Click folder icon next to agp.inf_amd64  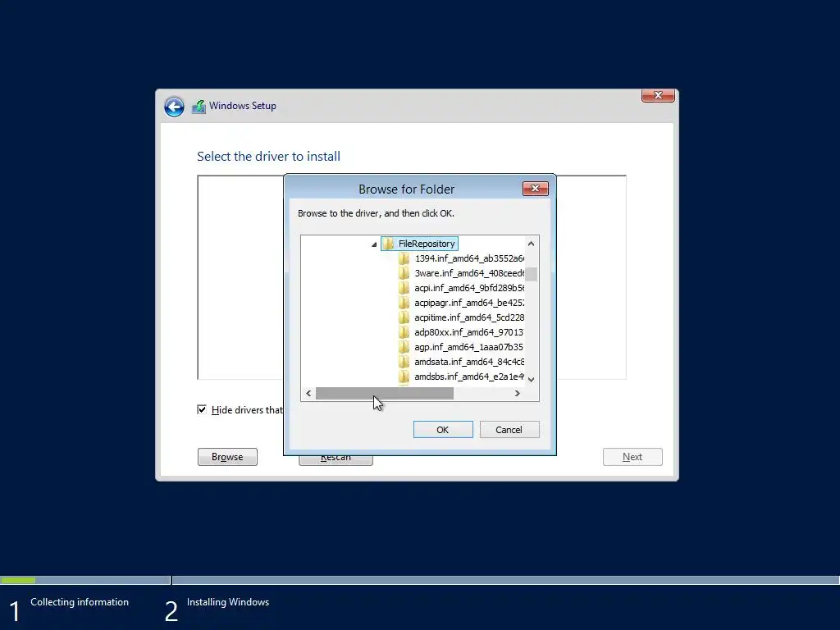(x=404, y=347)
